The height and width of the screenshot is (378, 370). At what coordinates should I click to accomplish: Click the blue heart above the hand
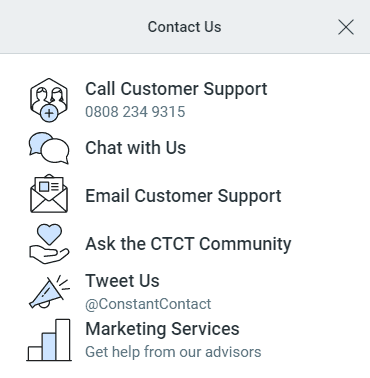tap(49, 234)
